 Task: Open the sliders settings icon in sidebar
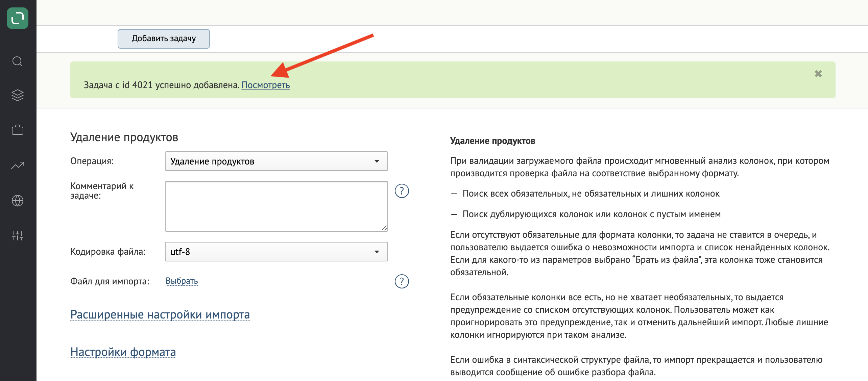18,235
